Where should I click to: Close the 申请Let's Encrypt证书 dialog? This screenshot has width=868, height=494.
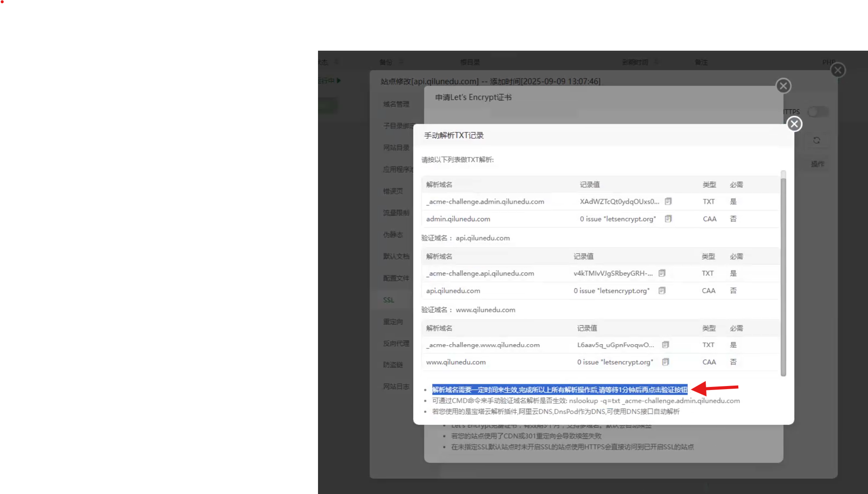783,86
